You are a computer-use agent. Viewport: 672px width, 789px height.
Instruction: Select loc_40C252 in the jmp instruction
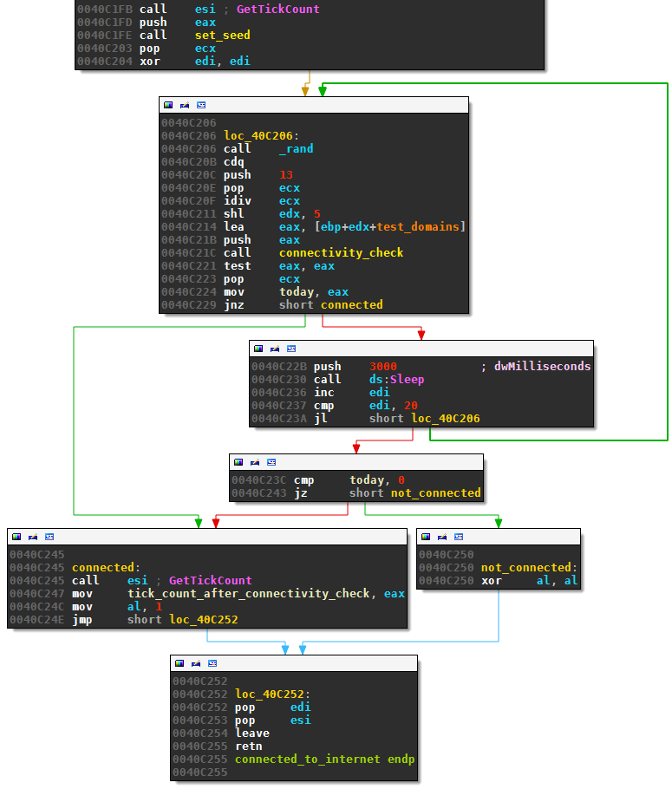204,620
